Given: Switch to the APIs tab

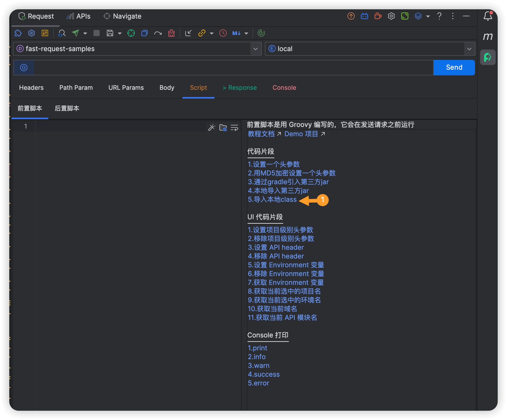Looking at the screenshot, I should pos(78,16).
